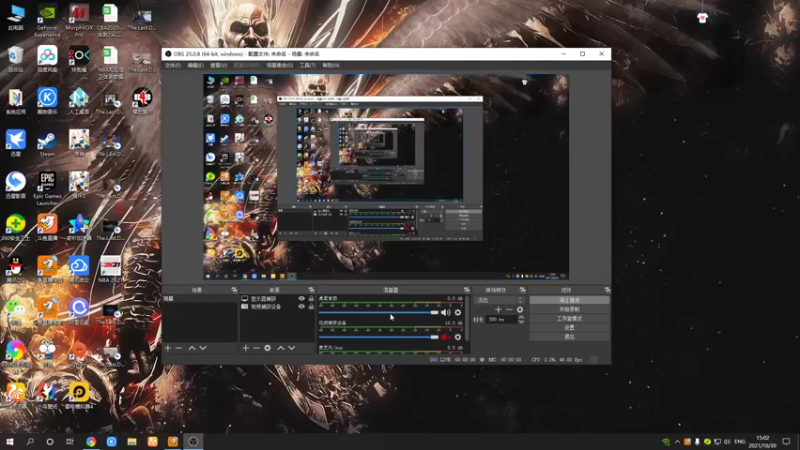Viewport: 800px width, 450px height.
Task: Open the File menu in OBS
Action: 172,65
